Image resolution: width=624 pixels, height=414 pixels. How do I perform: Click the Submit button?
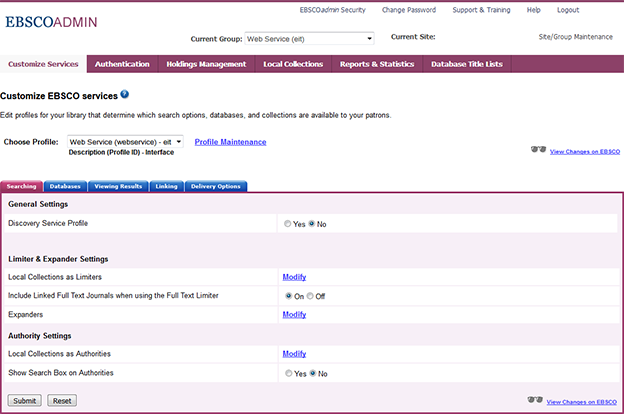point(25,400)
